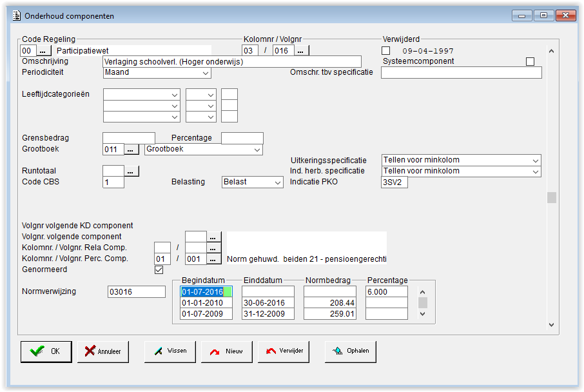
Task: Click the Wissen button
Action: tap(170, 351)
